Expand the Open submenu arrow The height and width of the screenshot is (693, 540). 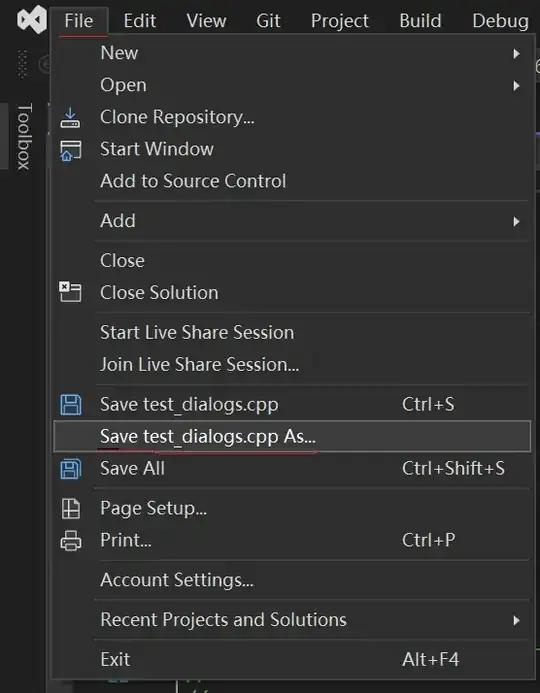(516, 86)
